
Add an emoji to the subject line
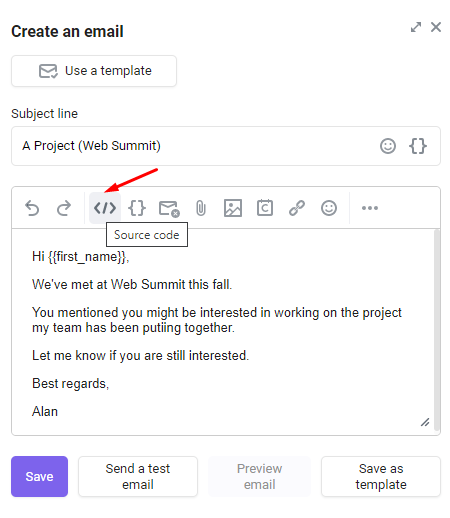click(x=388, y=146)
